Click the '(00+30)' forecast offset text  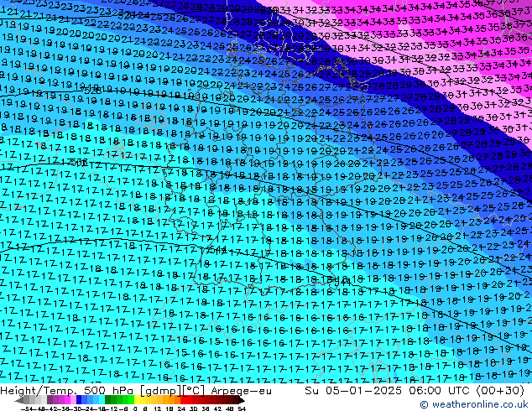[x=500, y=391]
